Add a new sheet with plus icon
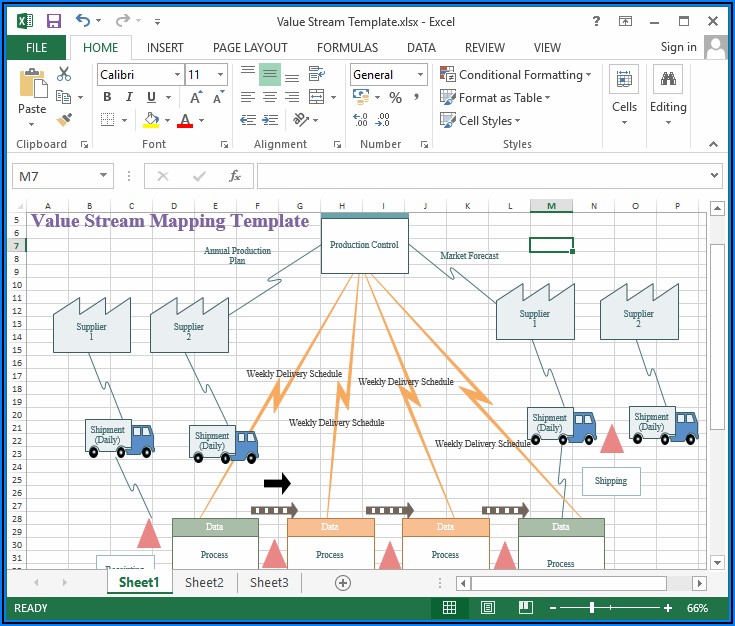This screenshot has height=626, width=735. pyautogui.click(x=343, y=582)
